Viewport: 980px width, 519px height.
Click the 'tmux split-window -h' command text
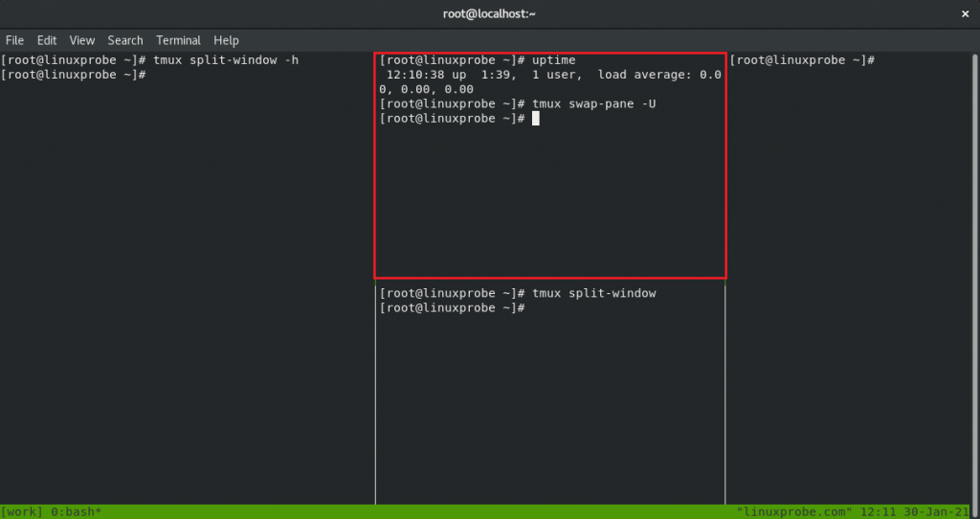226,60
